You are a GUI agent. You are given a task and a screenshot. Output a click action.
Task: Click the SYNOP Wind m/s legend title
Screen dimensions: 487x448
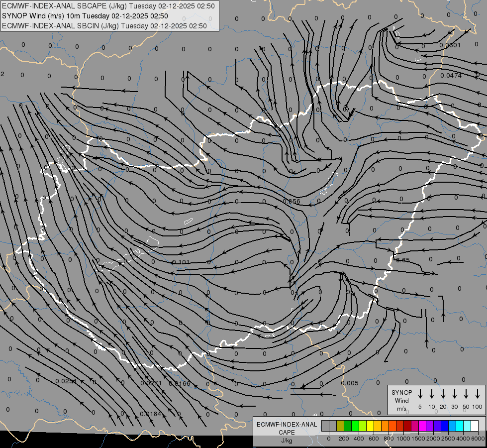pos(401,400)
